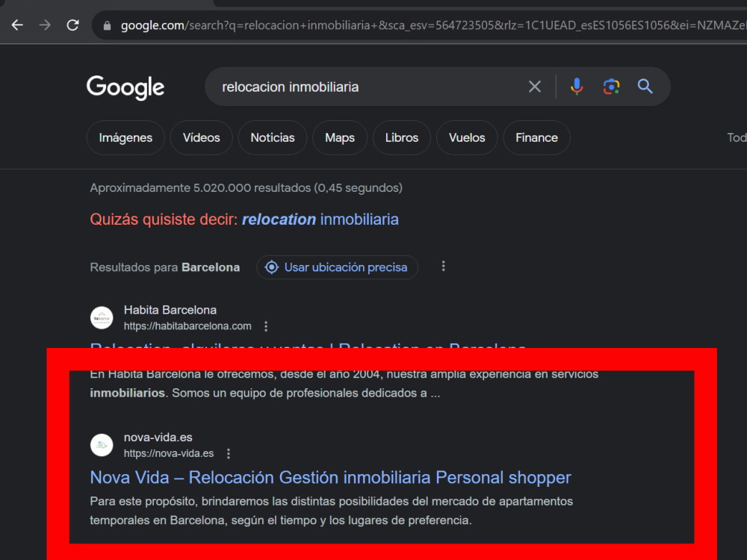Click the 'Habita Barcelona' site name
Viewport: 747px width, 560px height.
tap(170, 310)
